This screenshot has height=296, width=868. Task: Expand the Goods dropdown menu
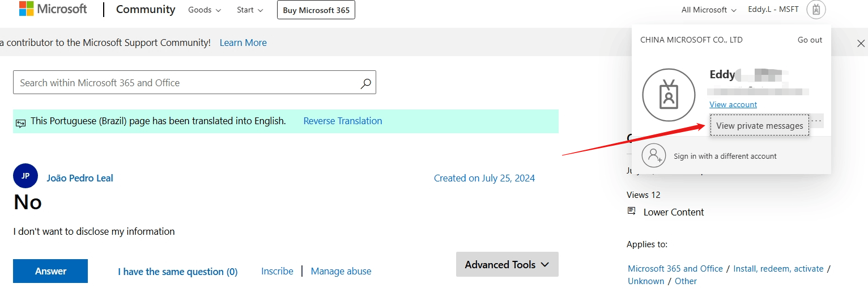(205, 10)
